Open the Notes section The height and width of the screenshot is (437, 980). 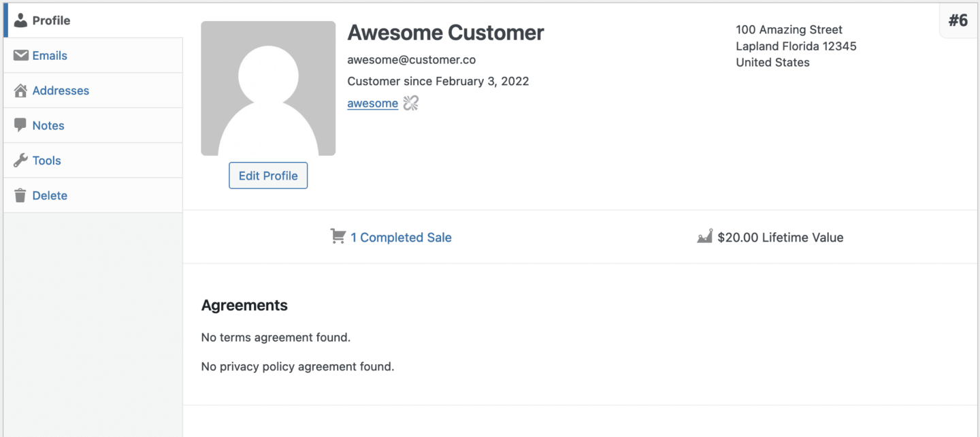(x=48, y=125)
